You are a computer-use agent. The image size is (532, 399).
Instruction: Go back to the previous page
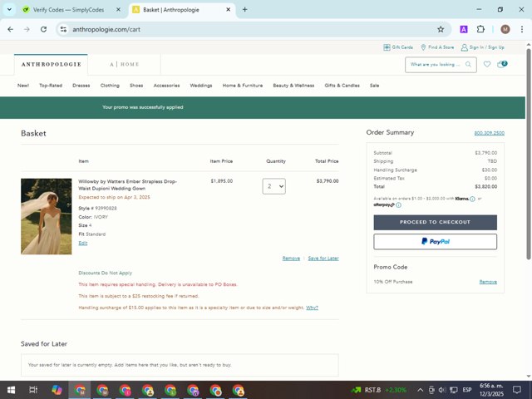(x=11, y=30)
